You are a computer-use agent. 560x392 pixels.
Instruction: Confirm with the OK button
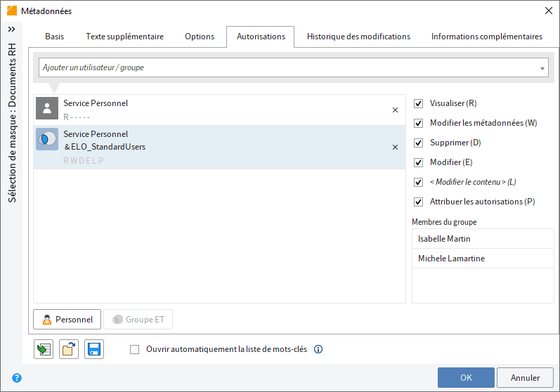click(466, 378)
